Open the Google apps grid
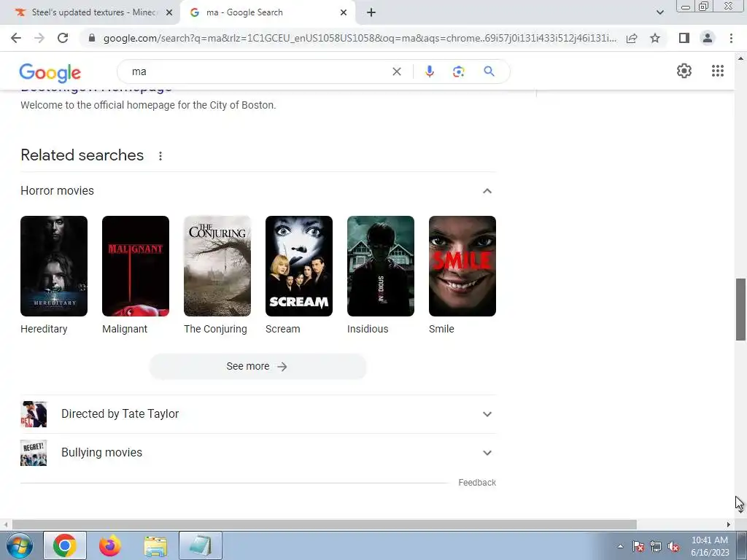The width and height of the screenshot is (747, 560). point(718,71)
